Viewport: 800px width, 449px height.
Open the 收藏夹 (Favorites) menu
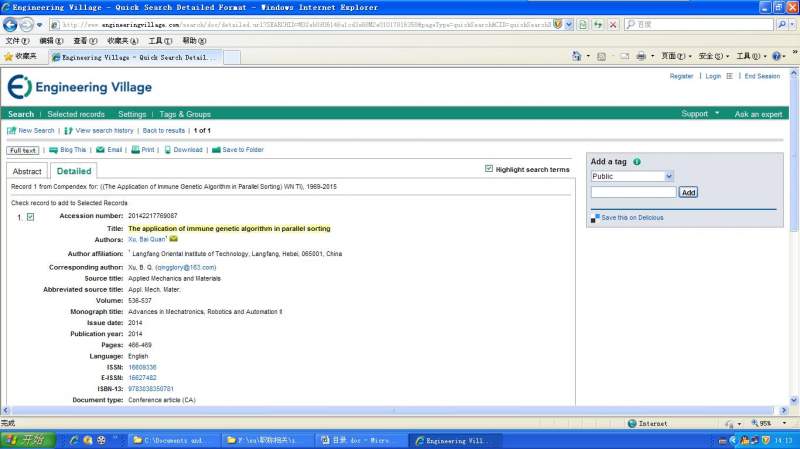122,40
